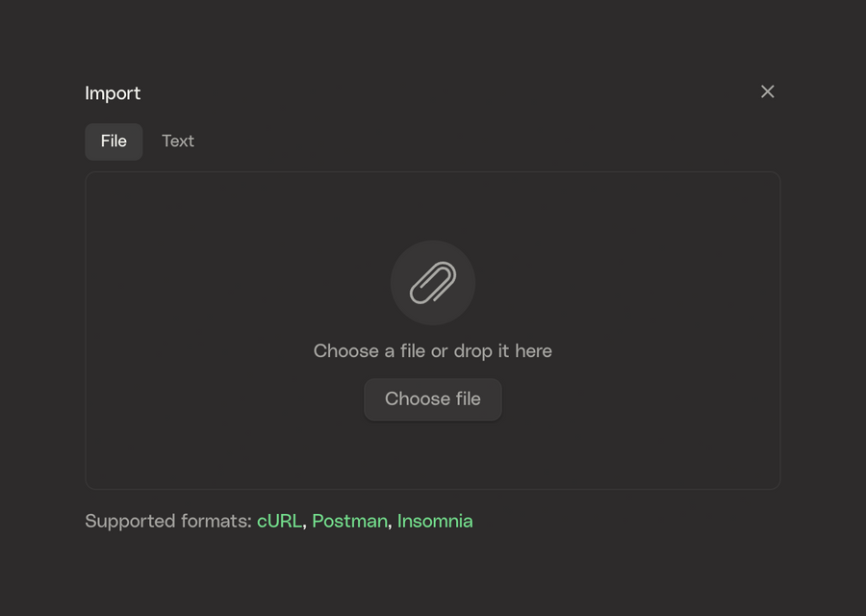
Task: Click the Postman link in supported formats
Action: (x=349, y=521)
